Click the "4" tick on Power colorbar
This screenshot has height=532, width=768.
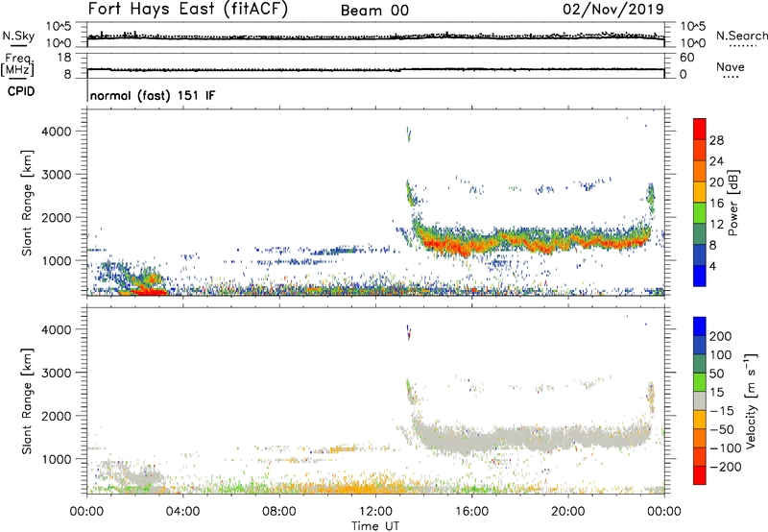coord(713,266)
